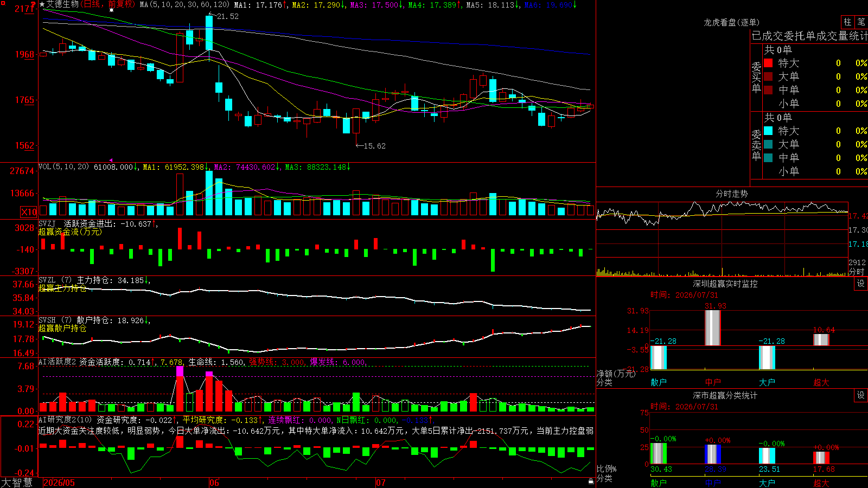
Task: Switch to 柱 bar display mode
Action: coord(847,22)
